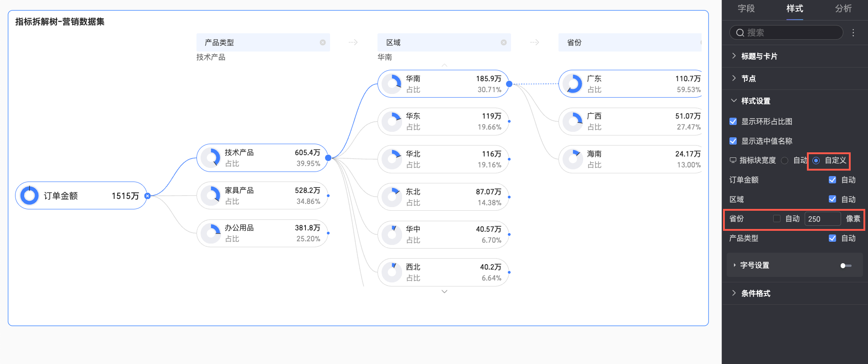Select the 广西 province node
The height and width of the screenshot is (364, 868).
(629, 121)
